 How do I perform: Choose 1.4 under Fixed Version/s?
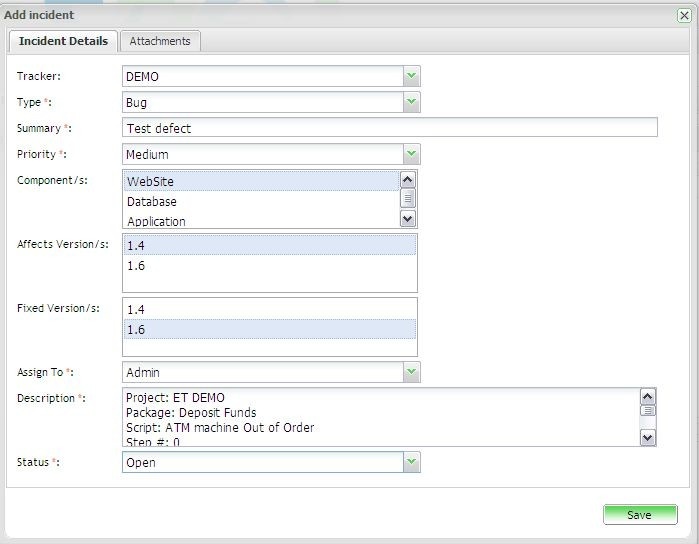269,310
